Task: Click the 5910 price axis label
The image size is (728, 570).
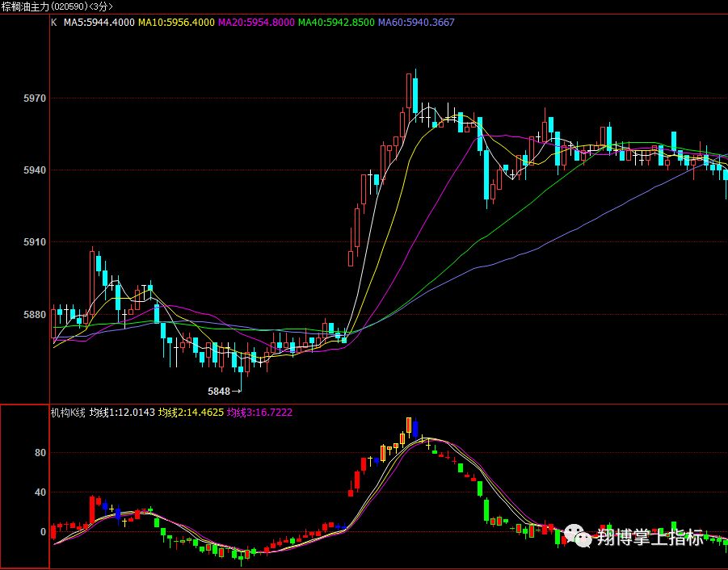Action: tap(35, 242)
